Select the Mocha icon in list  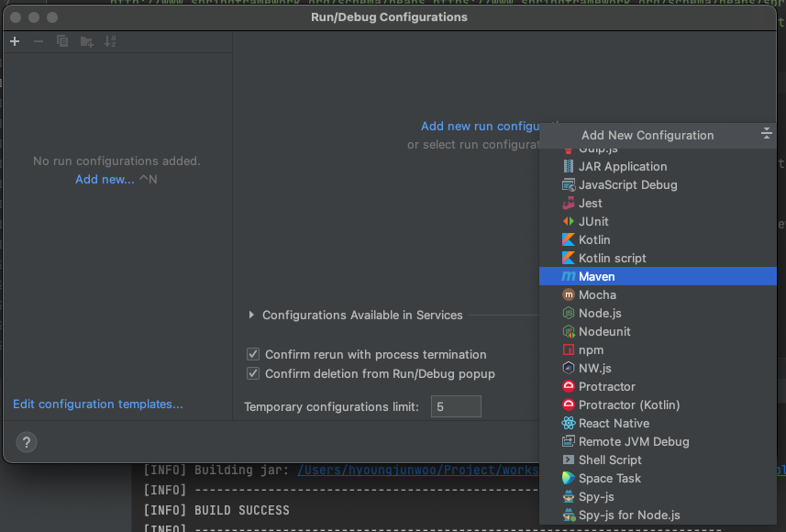(x=568, y=294)
